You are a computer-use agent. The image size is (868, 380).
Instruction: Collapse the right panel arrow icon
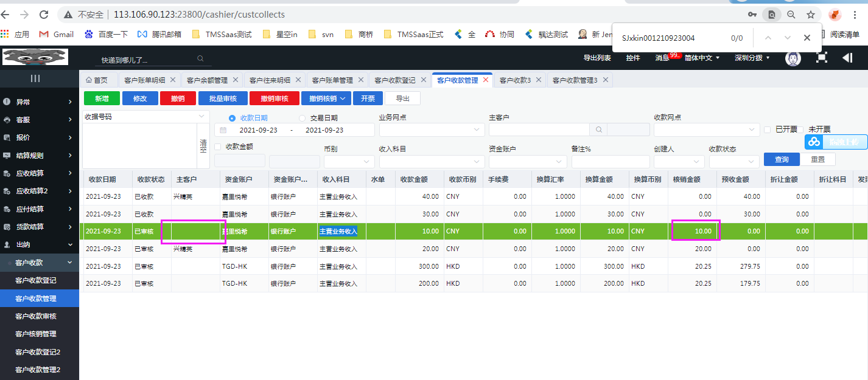pos(847,58)
